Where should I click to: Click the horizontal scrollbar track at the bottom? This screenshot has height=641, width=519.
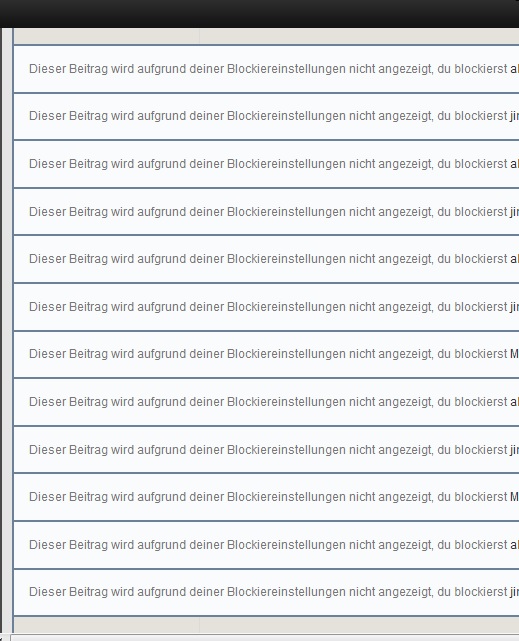(265, 638)
